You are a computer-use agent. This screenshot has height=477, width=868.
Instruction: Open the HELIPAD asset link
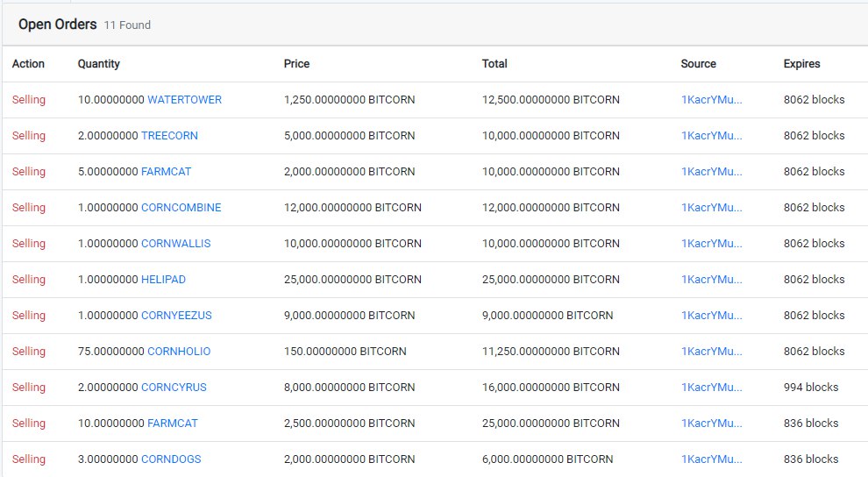coord(163,280)
